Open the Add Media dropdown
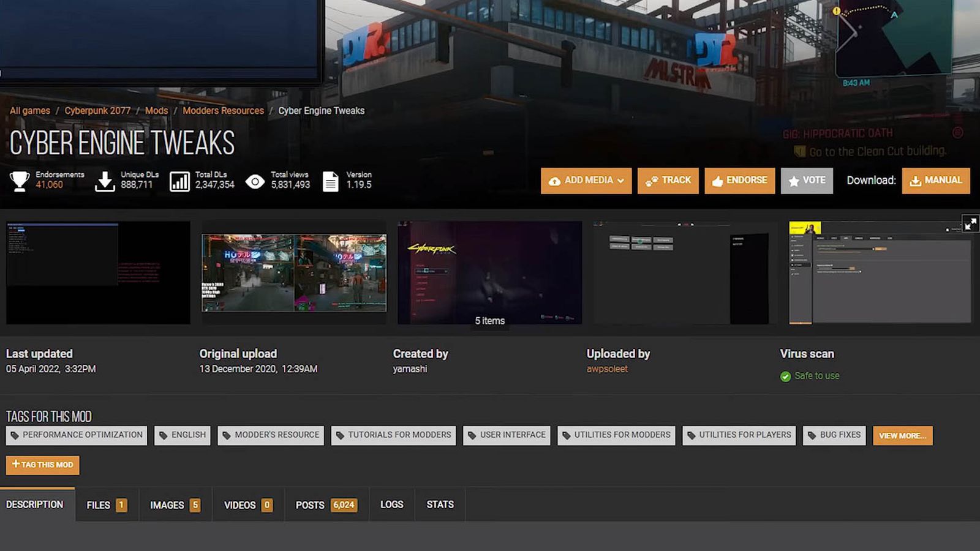The width and height of the screenshot is (980, 551). click(586, 181)
